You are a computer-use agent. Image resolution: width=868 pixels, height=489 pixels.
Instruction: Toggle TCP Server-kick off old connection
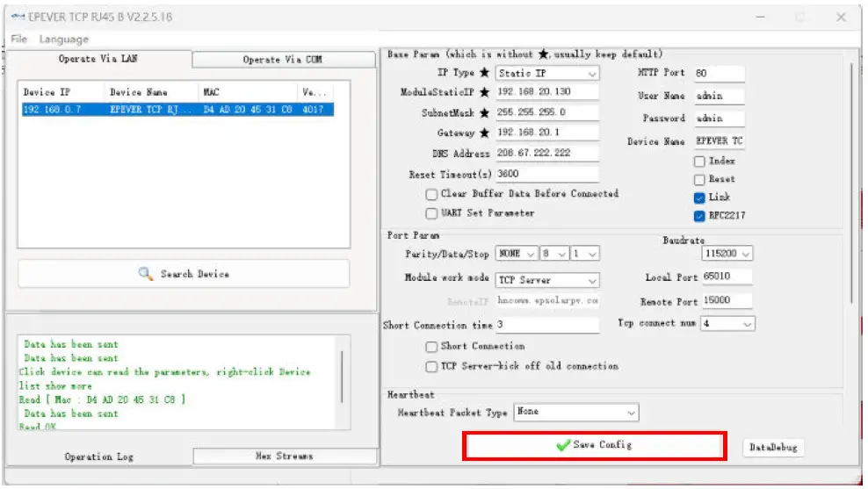point(431,367)
